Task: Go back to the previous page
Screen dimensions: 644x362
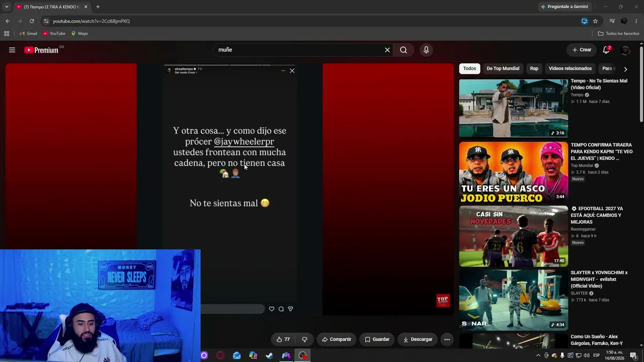Action: click(8, 21)
